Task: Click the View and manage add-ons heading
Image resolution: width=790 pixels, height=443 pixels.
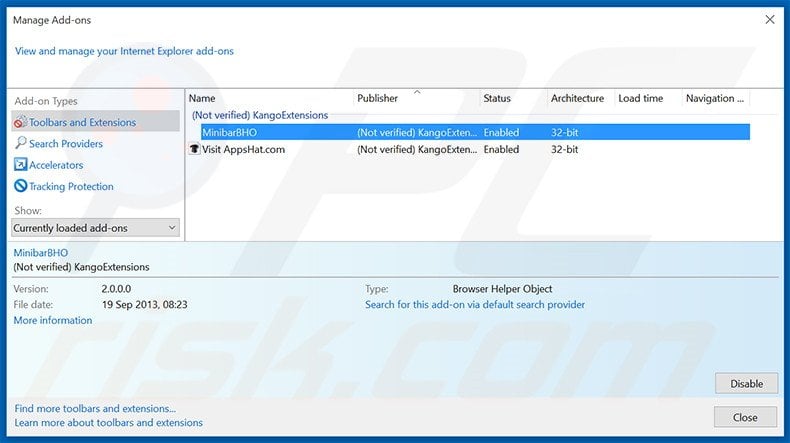Action: (124, 51)
